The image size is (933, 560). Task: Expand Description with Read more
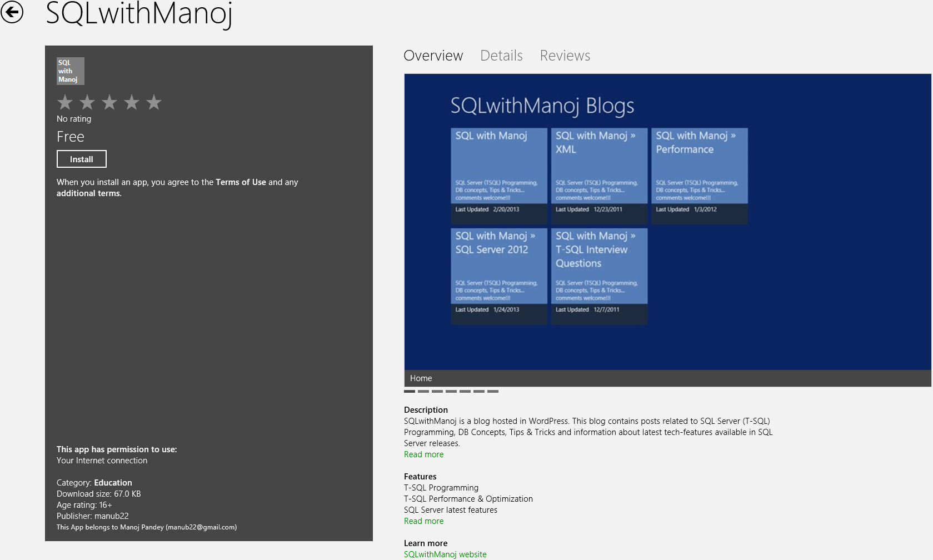point(423,454)
